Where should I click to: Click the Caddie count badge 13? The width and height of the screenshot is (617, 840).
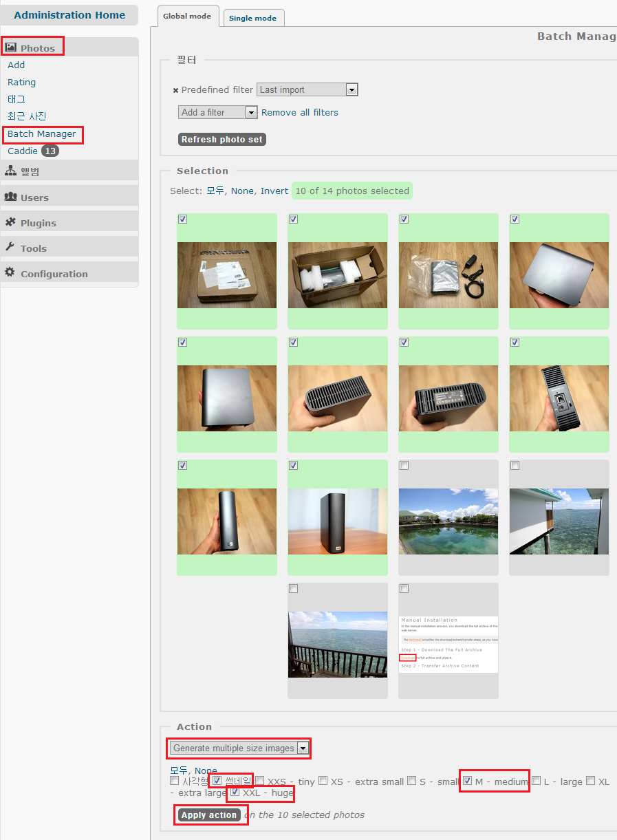click(x=50, y=151)
